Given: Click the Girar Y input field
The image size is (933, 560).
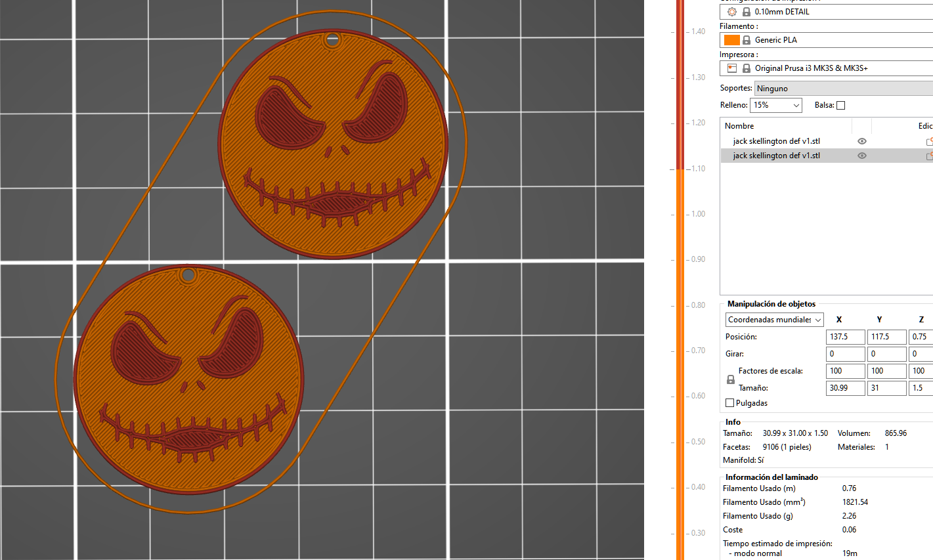Looking at the screenshot, I should coord(886,354).
